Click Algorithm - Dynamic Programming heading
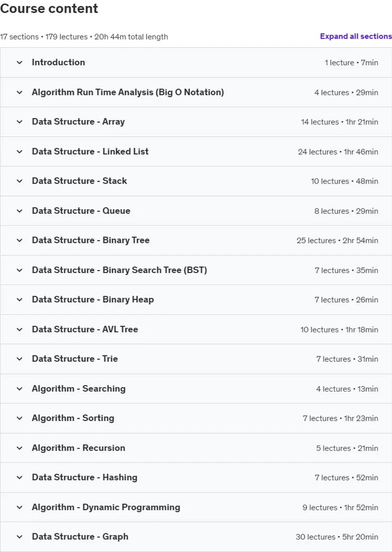Image resolution: width=392 pixels, height=552 pixels. pos(106,507)
